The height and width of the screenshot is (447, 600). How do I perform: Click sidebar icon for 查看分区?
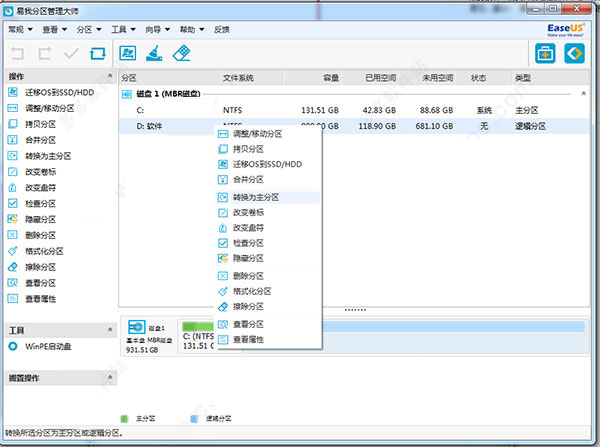click(13, 283)
